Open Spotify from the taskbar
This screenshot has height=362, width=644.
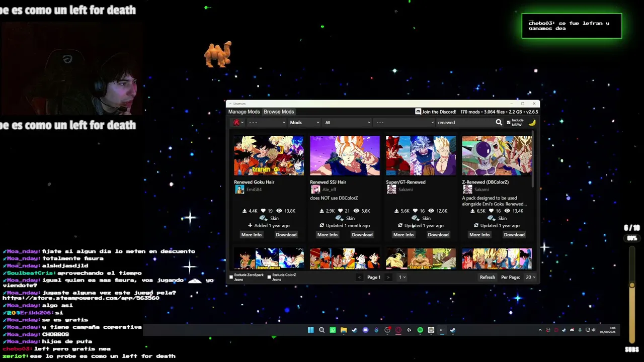click(x=420, y=330)
